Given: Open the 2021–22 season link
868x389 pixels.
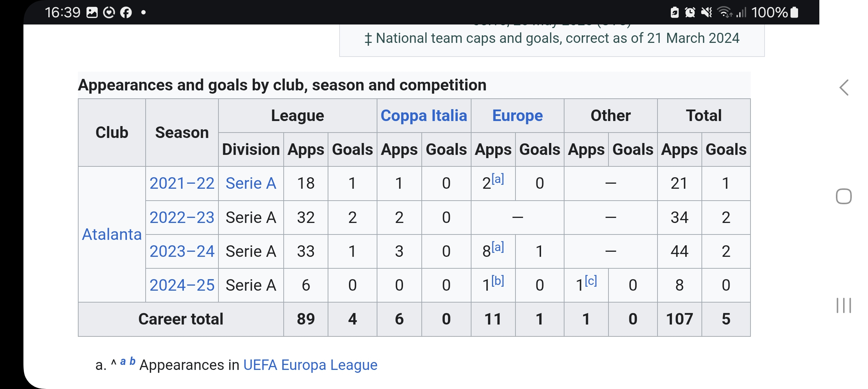Looking at the screenshot, I should (x=182, y=183).
